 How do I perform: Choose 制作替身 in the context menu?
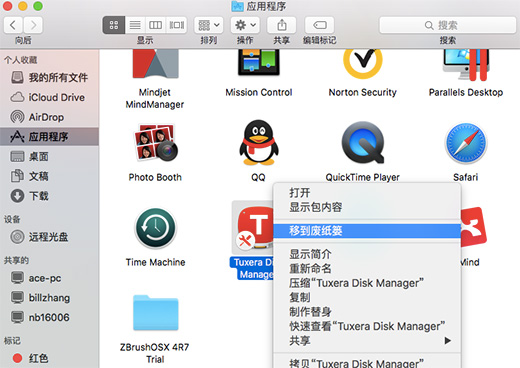point(367,312)
